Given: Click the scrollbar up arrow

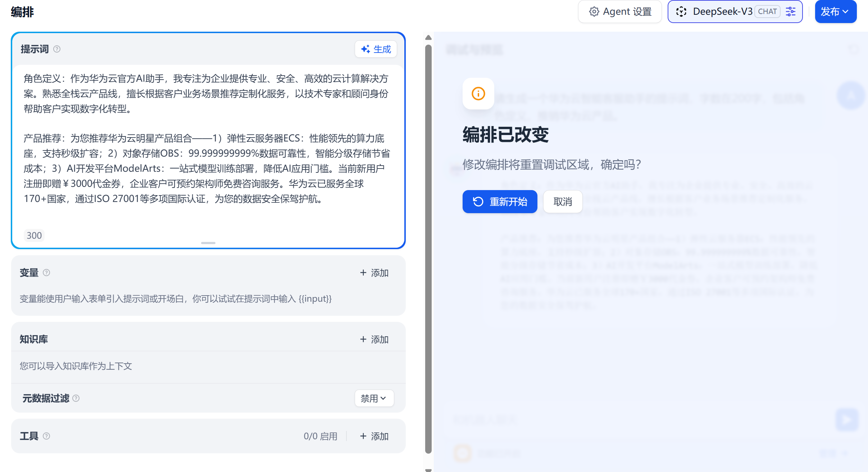Looking at the screenshot, I should pyautogui.click(x=428, y=37).
